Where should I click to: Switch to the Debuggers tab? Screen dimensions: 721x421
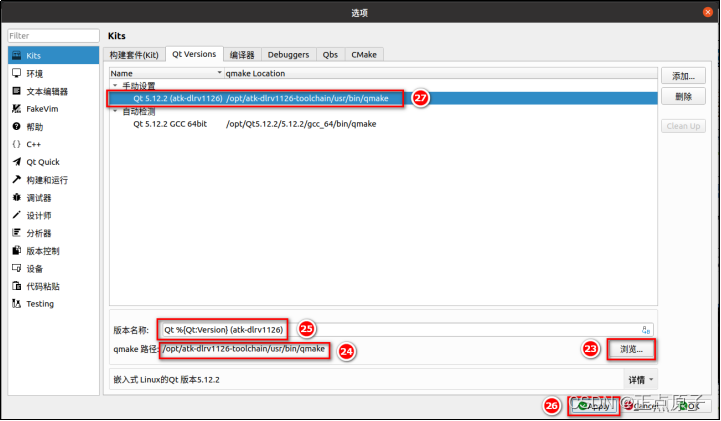coord(288,55)
